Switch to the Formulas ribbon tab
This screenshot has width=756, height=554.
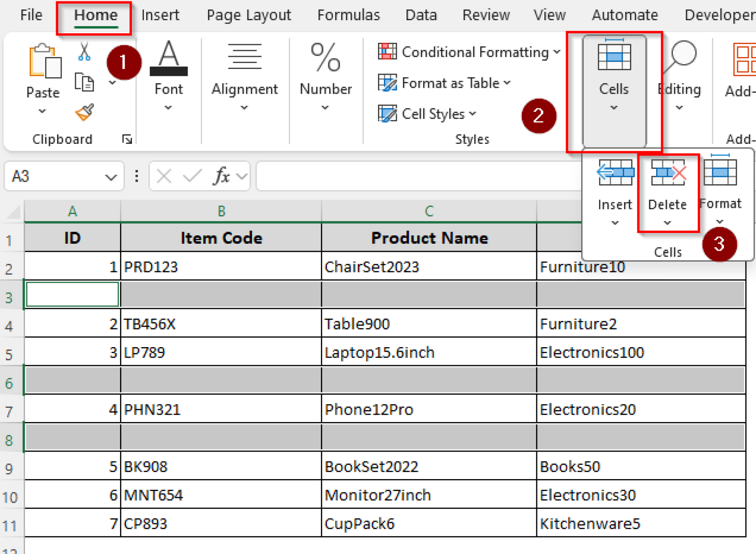348,15
